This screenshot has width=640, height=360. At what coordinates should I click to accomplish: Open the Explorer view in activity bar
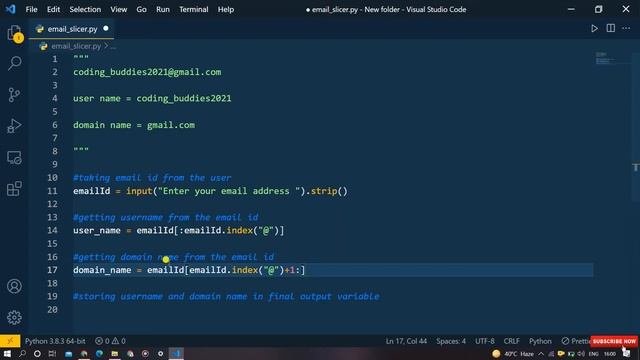(14, 33)
